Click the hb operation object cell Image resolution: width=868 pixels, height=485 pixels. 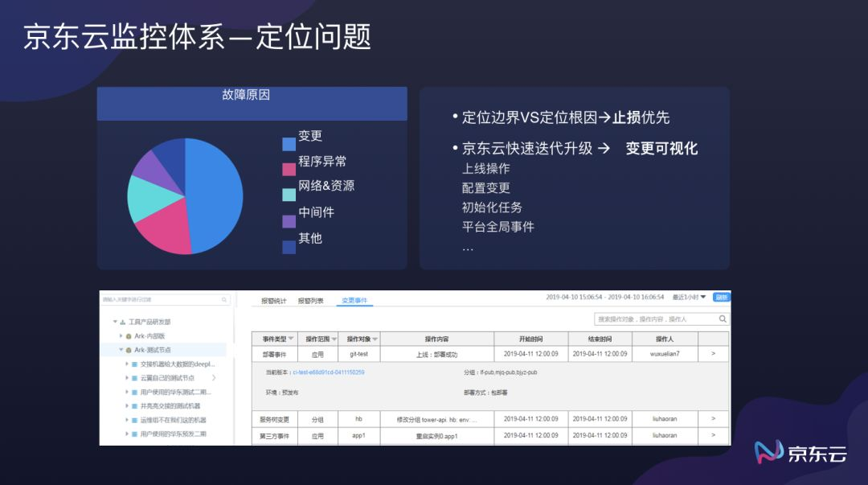pos(358,419)
